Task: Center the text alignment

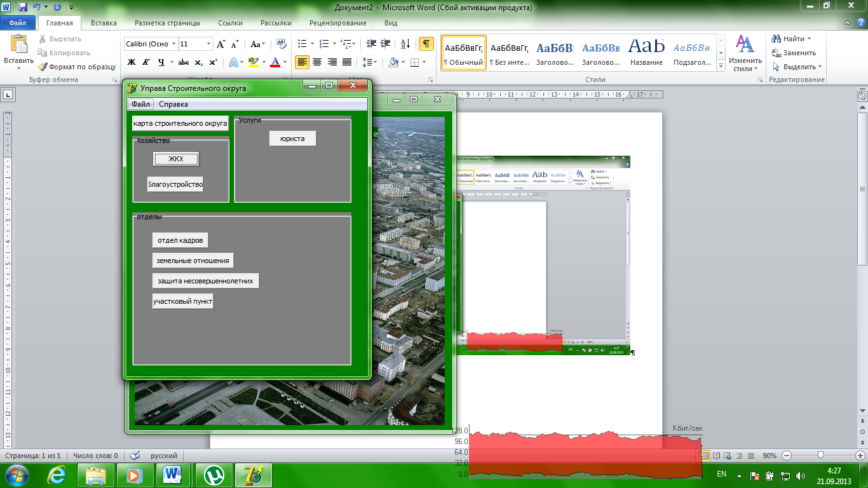Action: (x=317, y=62)
